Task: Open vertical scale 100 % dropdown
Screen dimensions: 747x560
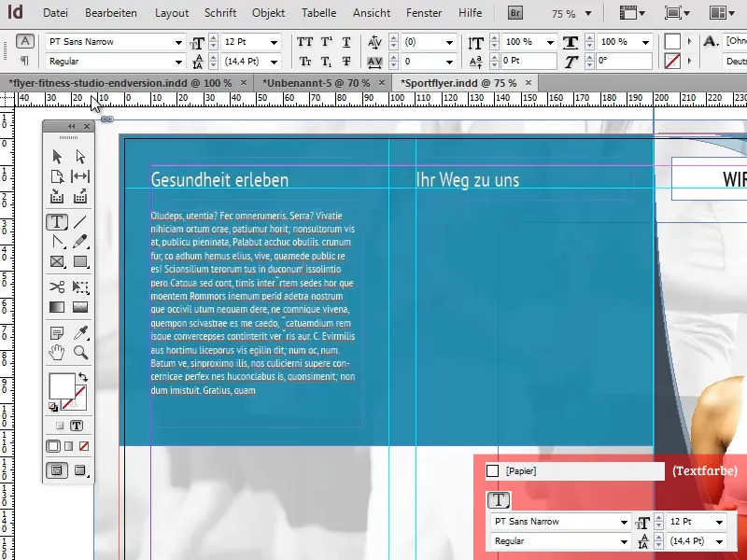Action: click(x=550, y=42)
